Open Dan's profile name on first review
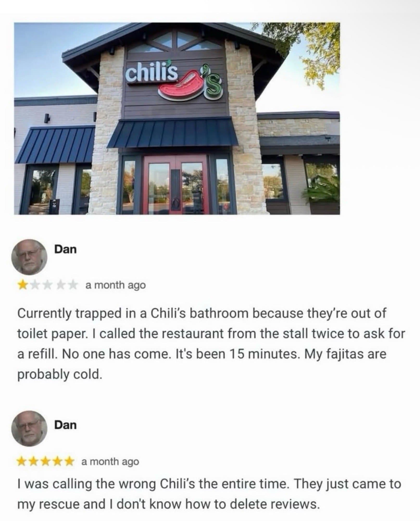This screenshot has height=521, width=420. 65,249
